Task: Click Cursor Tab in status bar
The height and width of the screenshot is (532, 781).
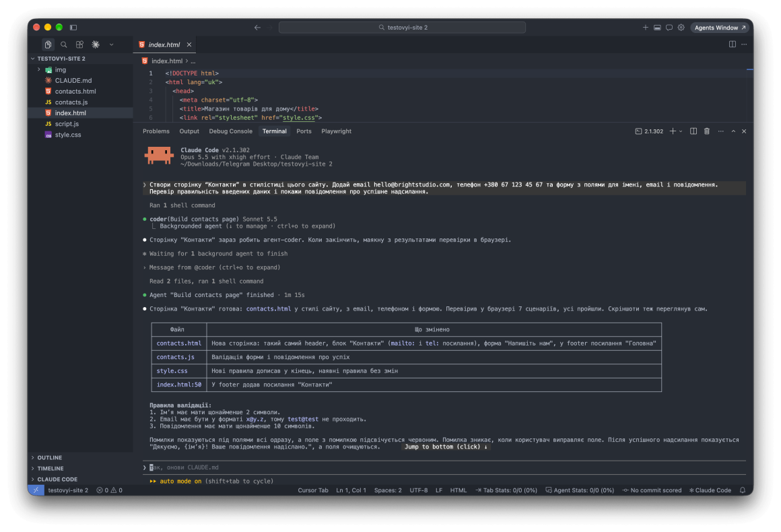Action: (313, 491)
